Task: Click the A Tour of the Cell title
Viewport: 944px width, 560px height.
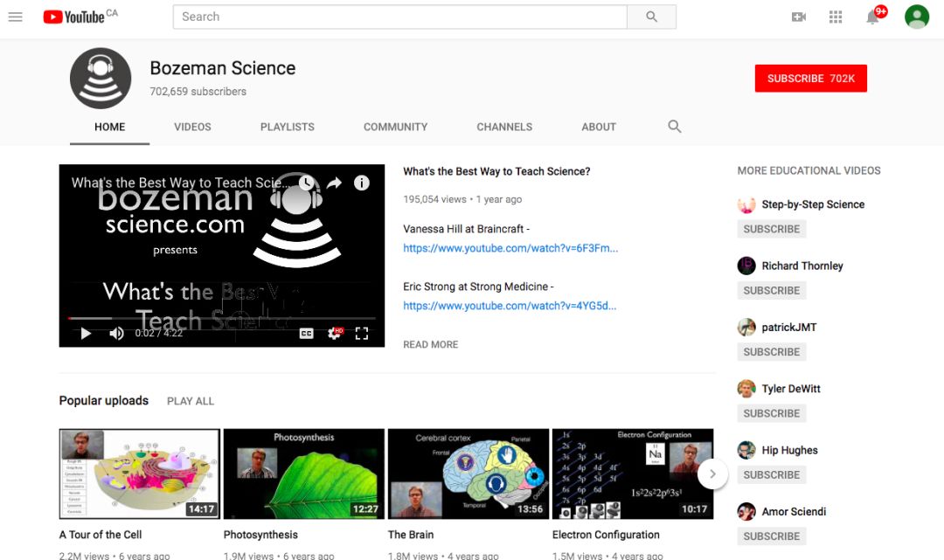Action: [101, 535]
